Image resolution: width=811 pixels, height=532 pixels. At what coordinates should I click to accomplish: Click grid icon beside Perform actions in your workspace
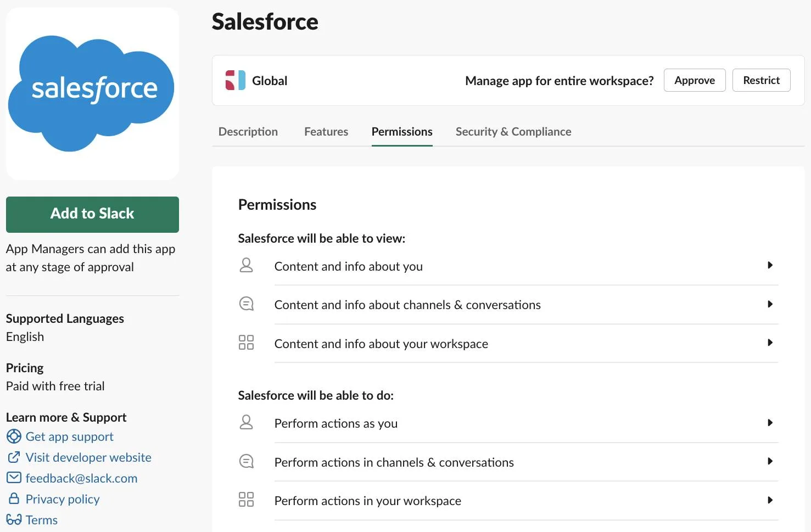247,500
